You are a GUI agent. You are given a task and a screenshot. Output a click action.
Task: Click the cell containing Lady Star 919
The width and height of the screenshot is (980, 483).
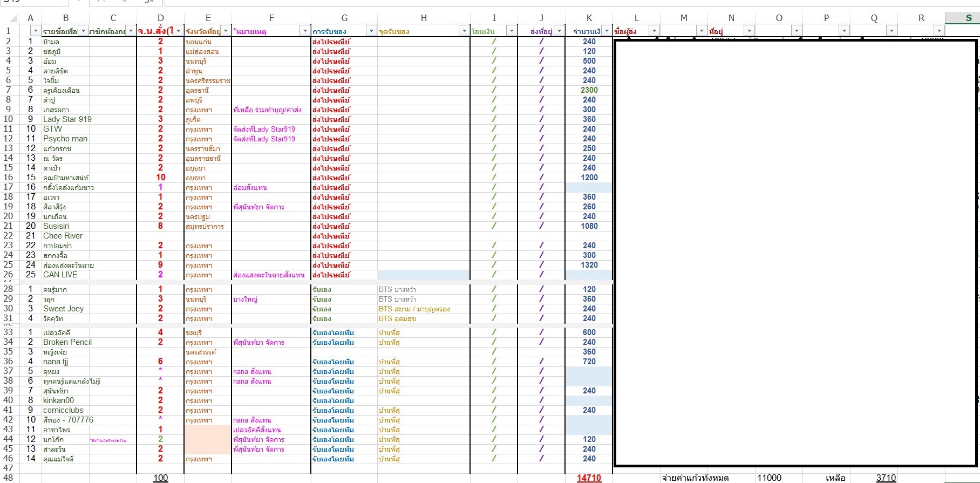point(66,119)
